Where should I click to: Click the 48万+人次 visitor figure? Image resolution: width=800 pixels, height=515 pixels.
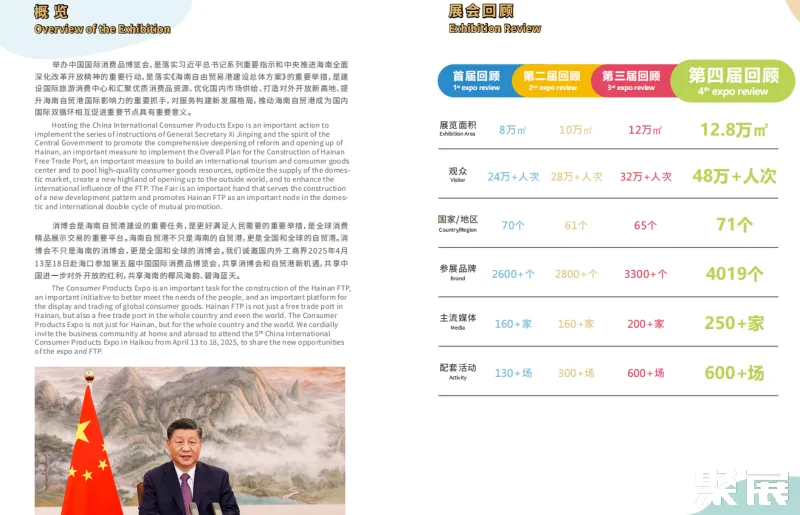tap(733, 176)
